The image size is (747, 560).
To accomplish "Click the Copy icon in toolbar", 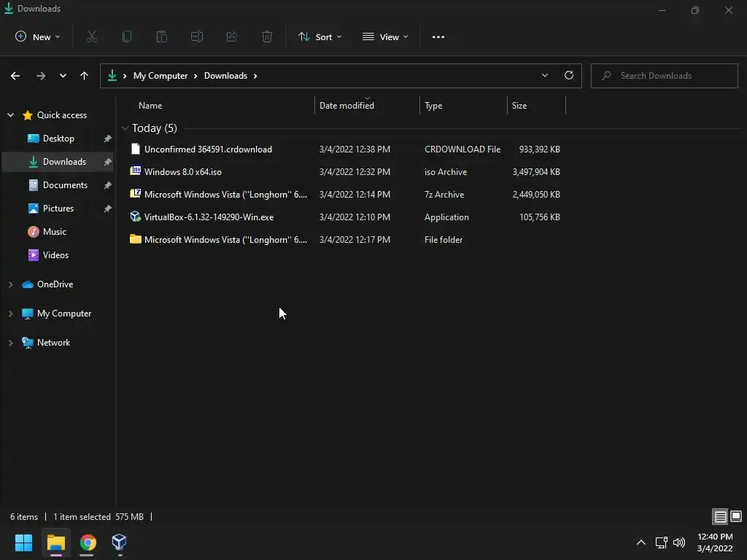I will click(127, 36).
